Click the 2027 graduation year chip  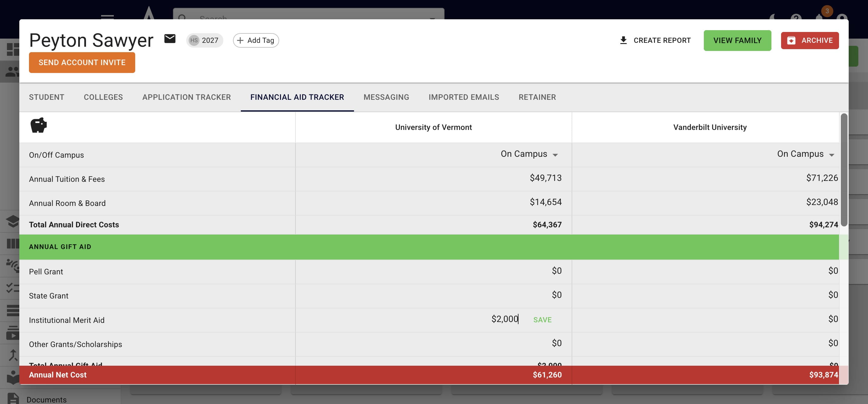(205, 40)
